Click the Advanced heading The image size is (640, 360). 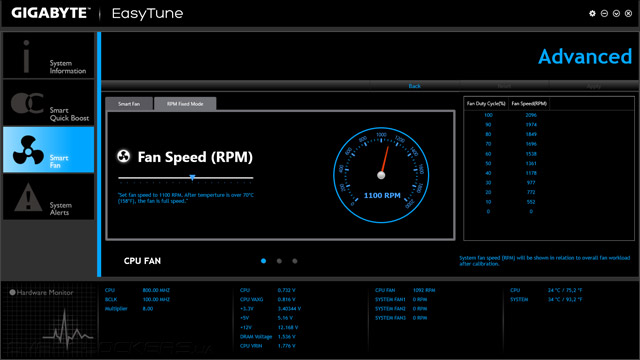tap(585, 56)
